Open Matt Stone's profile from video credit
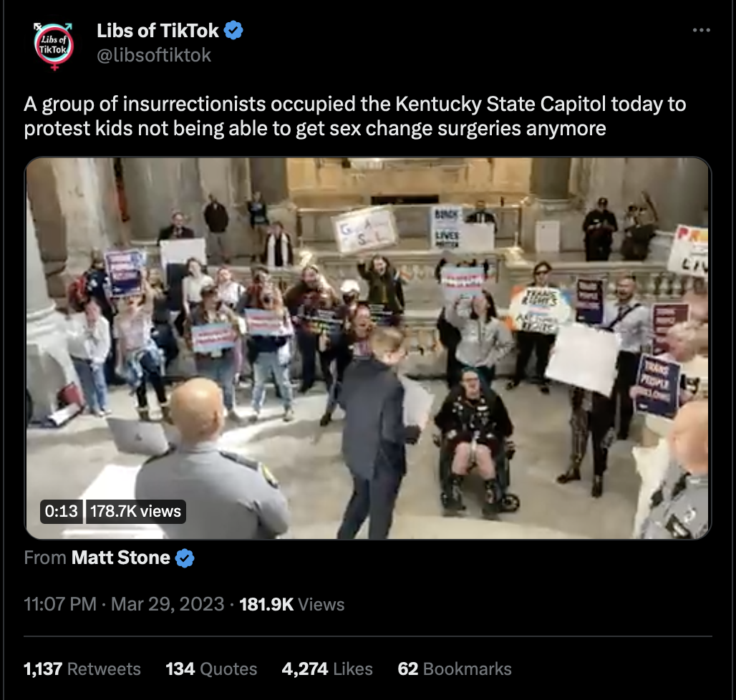 point(120,558)
